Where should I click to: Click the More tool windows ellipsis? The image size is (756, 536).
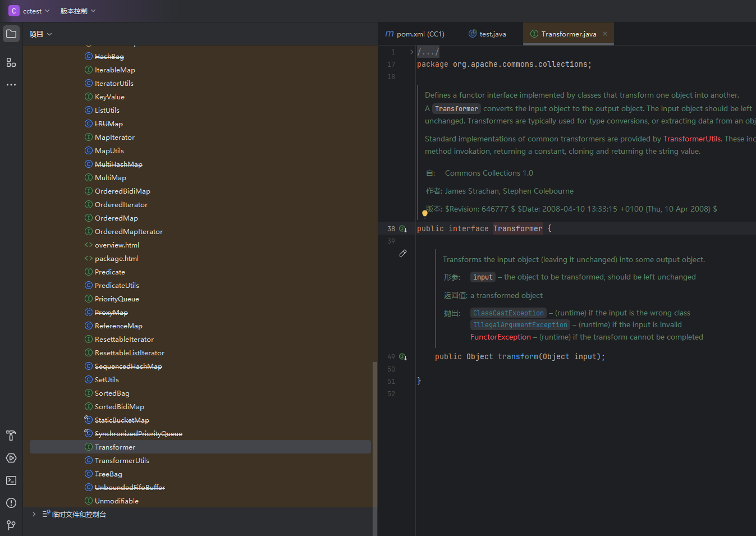point(11,85)
